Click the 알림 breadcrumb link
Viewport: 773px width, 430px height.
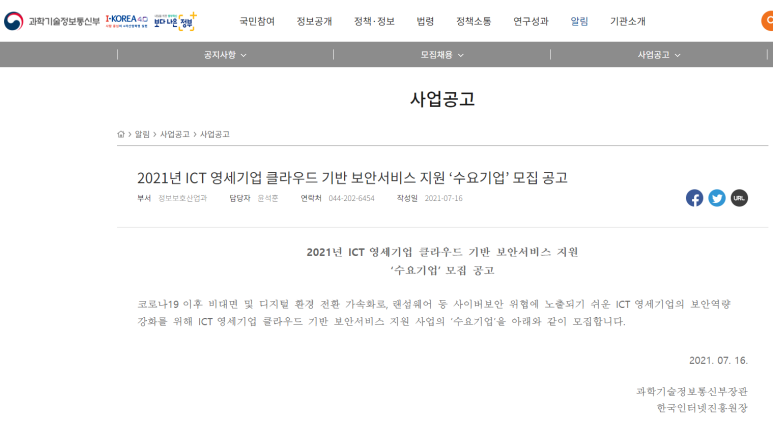pos(142,134)
